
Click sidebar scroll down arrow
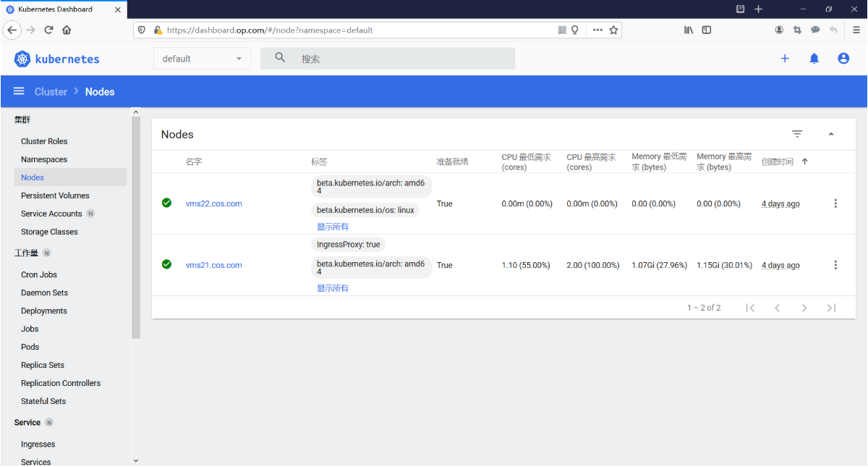[136, 460]
